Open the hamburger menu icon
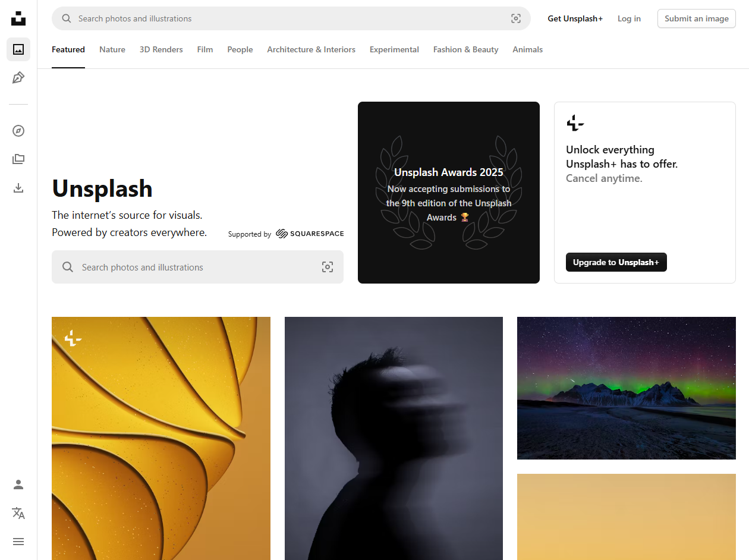749x560 pixels. tap(18, 542)
